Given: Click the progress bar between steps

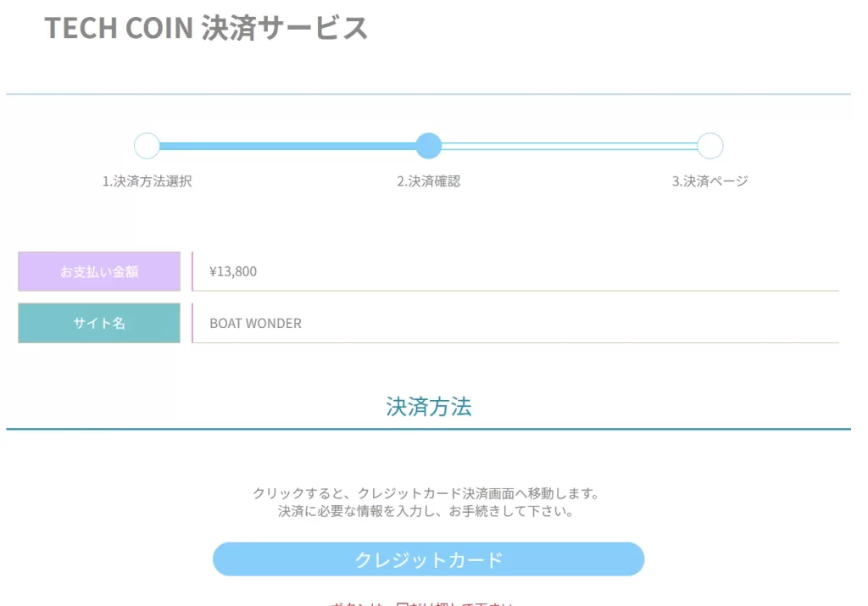Looking at the screenshot, I should coord(288,146).
